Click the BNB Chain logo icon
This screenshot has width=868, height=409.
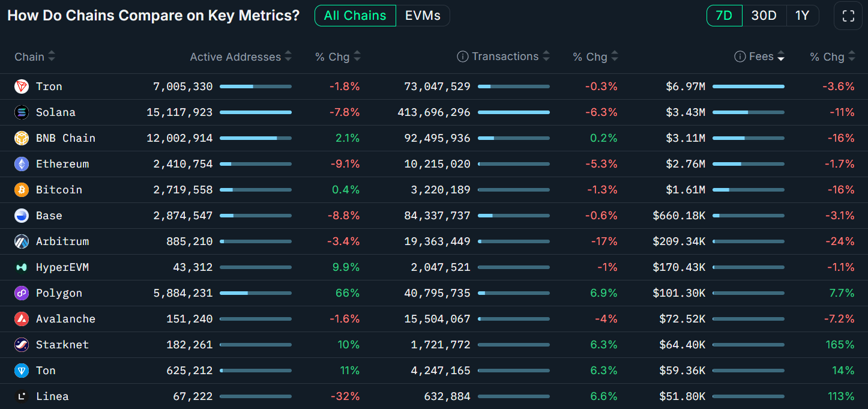coord(22,138)
